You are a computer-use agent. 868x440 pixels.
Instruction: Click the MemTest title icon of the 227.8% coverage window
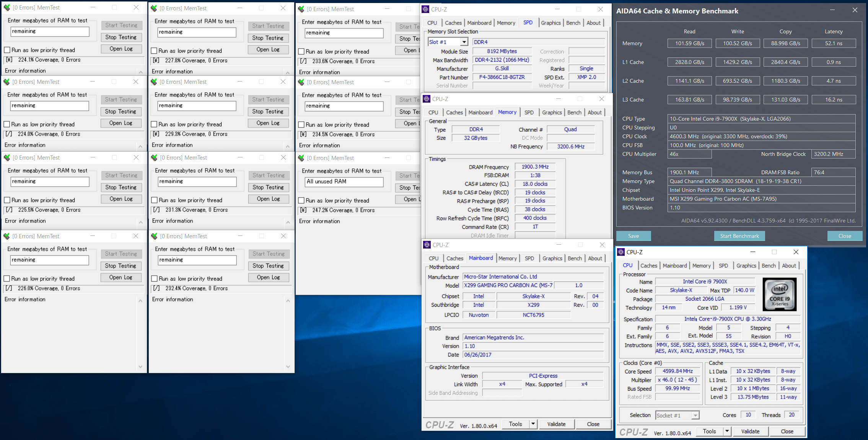pos(154,8)
